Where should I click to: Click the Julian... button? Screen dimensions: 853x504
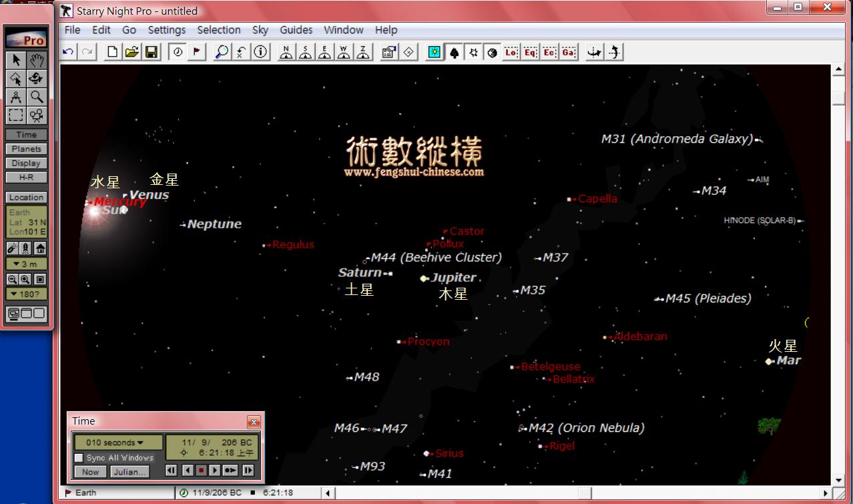coord(129,471)
